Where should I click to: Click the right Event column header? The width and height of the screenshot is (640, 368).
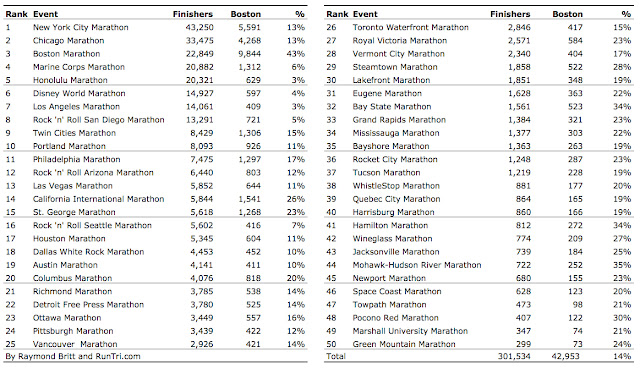tap(365, 14)
